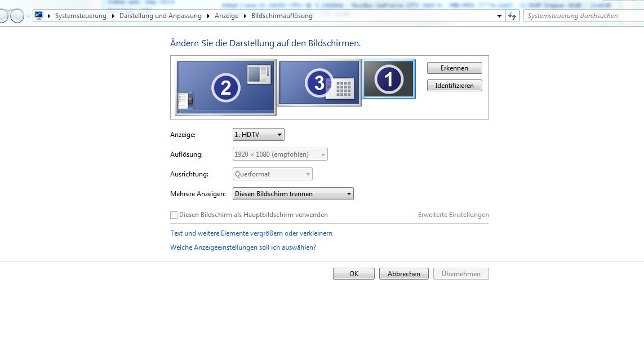Select monitor 2 thumbnail
Image resolution: width=644 pixels, height=341 pixels.
[x=225, y=87]
